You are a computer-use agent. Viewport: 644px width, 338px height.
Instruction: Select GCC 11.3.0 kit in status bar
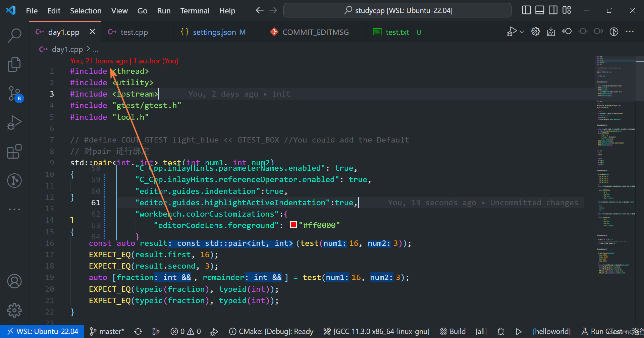tap(376, 331)
